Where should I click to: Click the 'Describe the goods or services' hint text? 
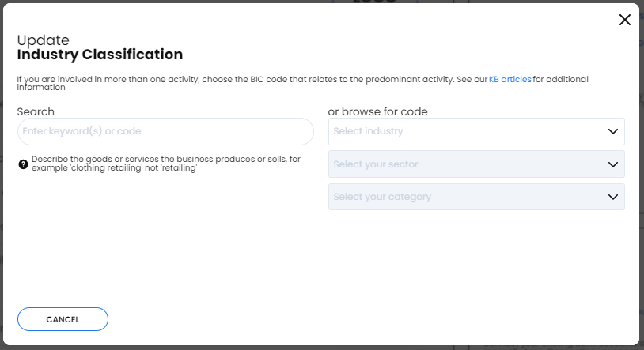tap(166, 164)
